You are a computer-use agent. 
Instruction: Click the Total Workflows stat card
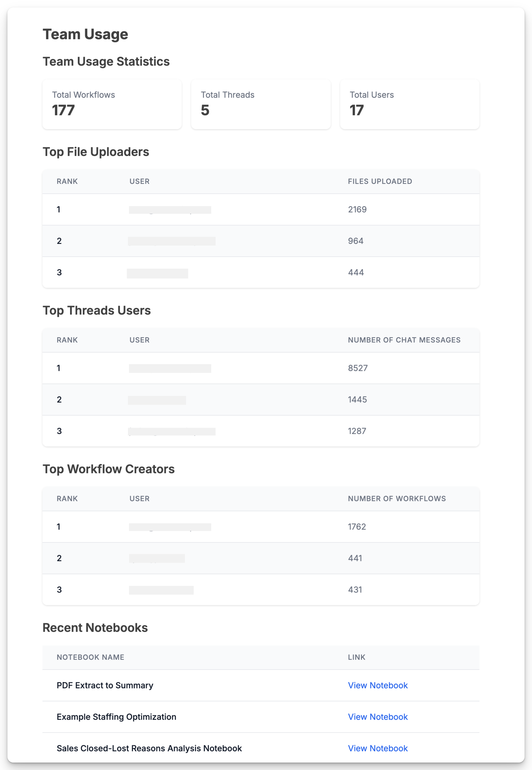(112, 104)
